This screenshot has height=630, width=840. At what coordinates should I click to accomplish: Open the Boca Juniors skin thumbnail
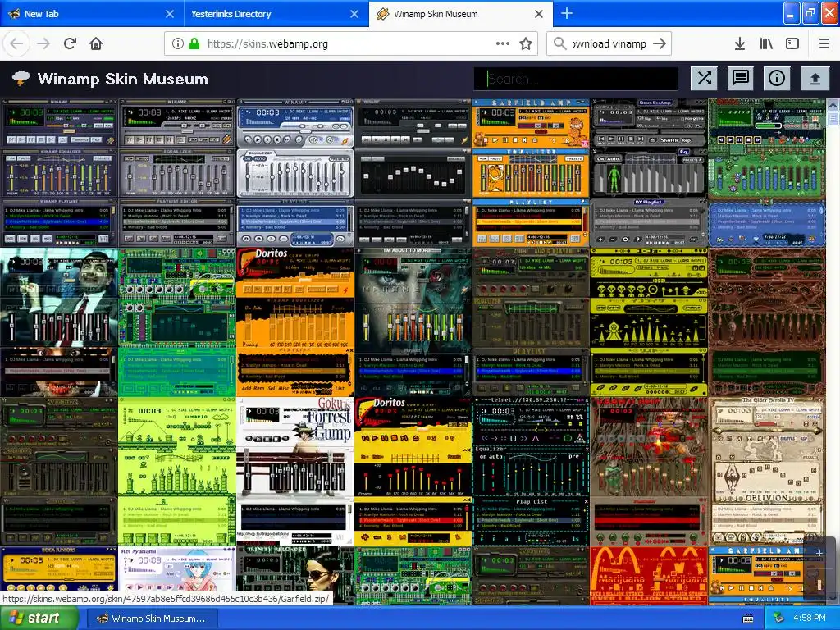click(x=59, y=568)
